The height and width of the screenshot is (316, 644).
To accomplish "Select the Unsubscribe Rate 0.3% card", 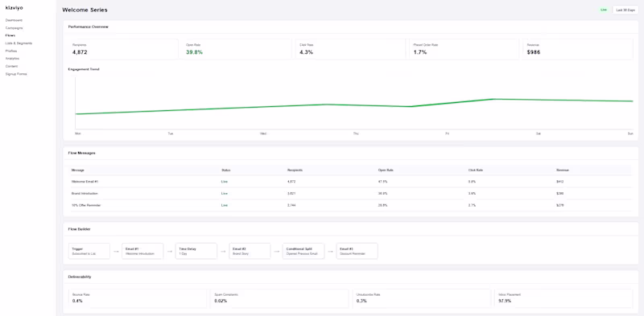I will coord(422,298).
